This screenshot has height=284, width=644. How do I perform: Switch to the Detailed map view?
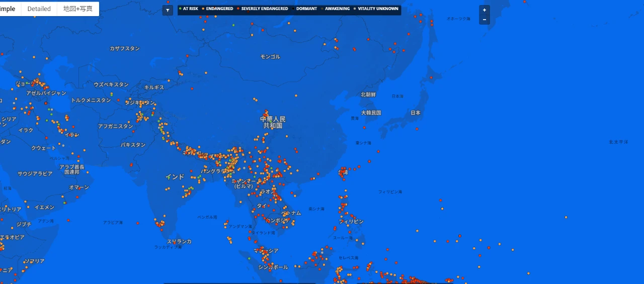pyautogui.click(x=39, y=9)
